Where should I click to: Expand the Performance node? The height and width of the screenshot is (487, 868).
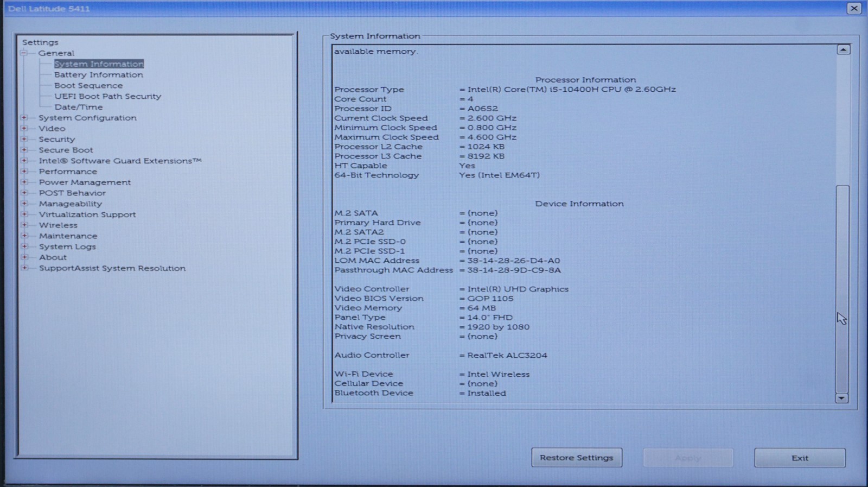(x=24, y=172)
